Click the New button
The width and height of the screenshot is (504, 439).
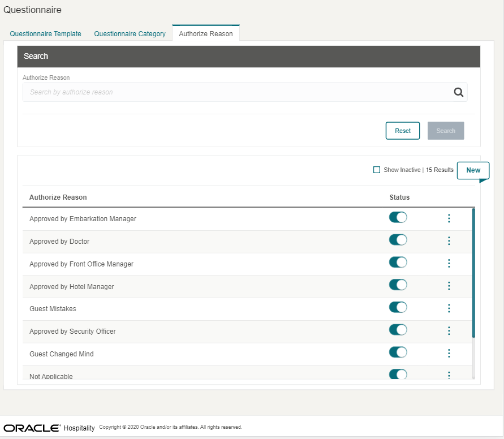coord(473,170)
